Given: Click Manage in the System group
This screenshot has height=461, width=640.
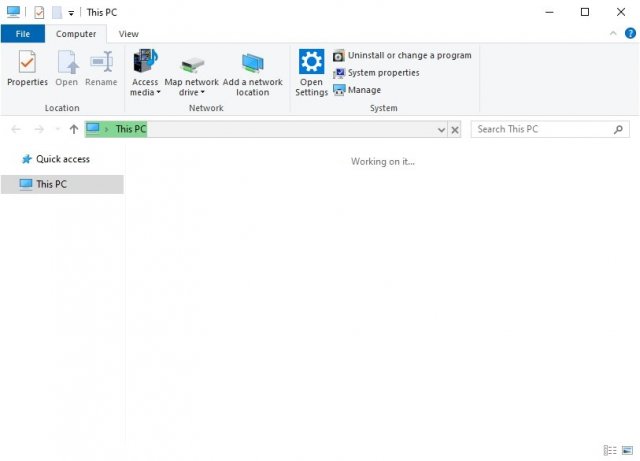Looking at the screenshot, I should click(x=357, y=90).
